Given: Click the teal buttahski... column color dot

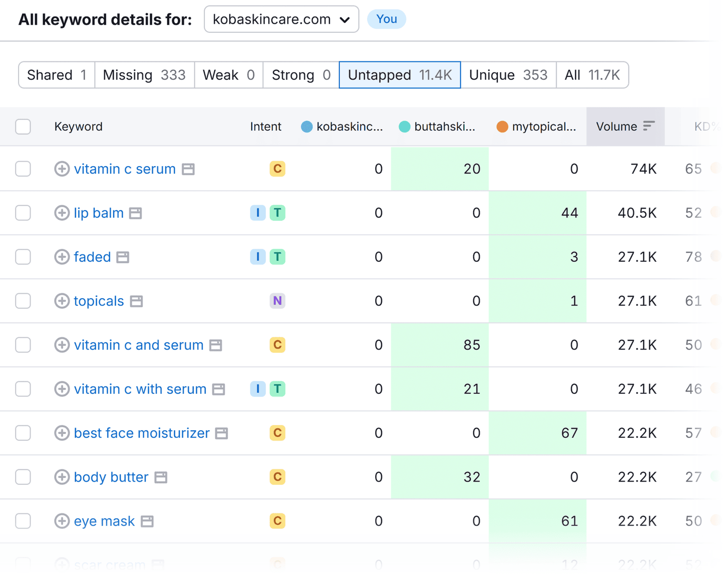Looking at the screenshot, I should (404, 127).
